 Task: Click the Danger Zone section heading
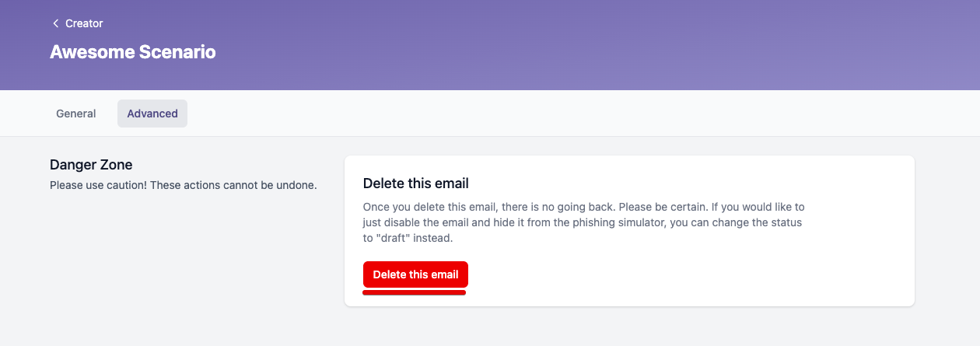coord(91,165)
